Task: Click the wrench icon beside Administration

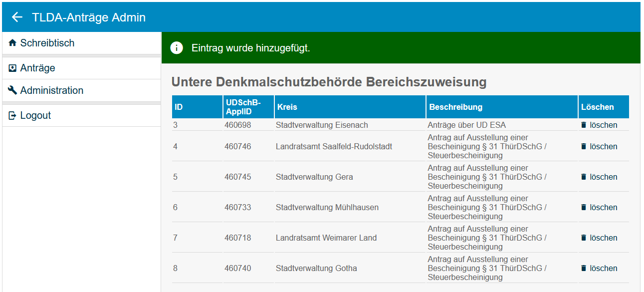Action: (12, 91)
